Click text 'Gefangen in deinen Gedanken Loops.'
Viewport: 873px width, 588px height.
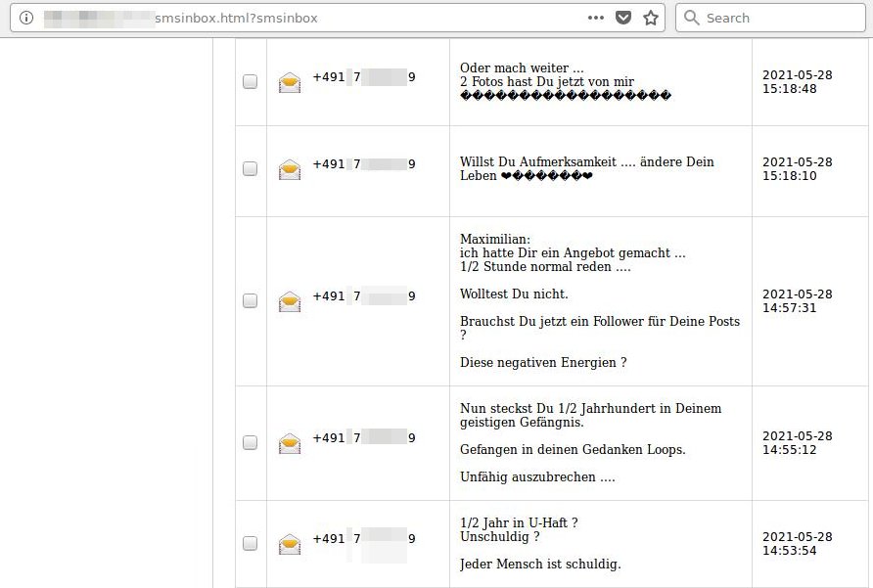point(573,449)
